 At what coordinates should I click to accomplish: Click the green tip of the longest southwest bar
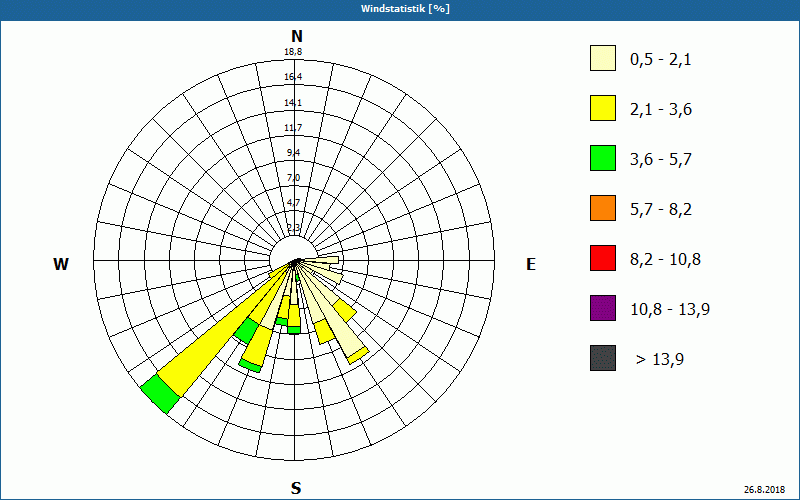pyautogui.click(x=160, y=394)
